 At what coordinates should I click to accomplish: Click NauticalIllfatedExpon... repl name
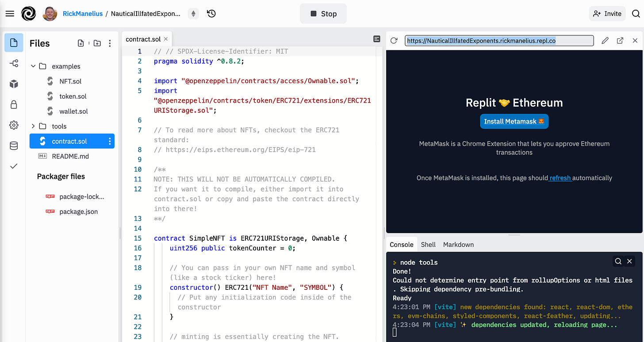click(146, 14)
